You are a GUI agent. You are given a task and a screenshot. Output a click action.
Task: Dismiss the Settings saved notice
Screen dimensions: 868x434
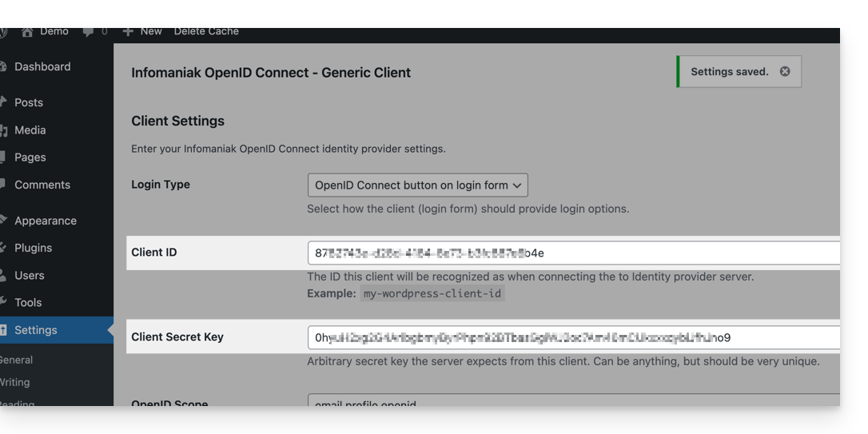784,71
